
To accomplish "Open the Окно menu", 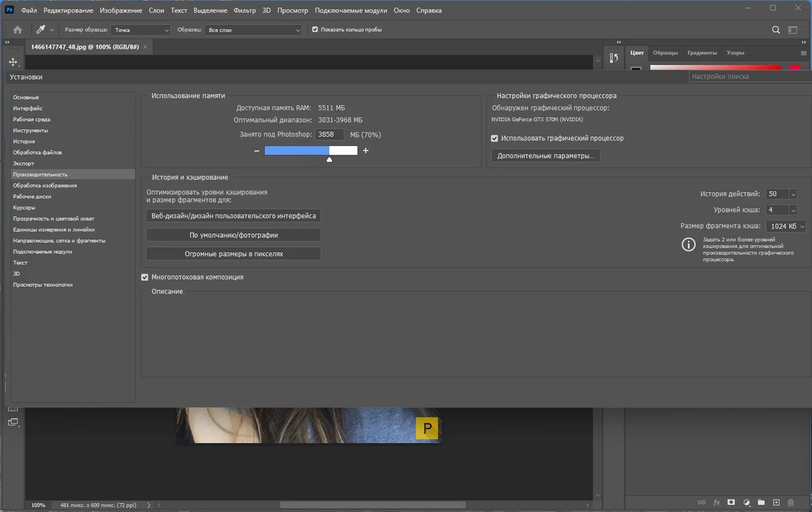I will 401,11.
